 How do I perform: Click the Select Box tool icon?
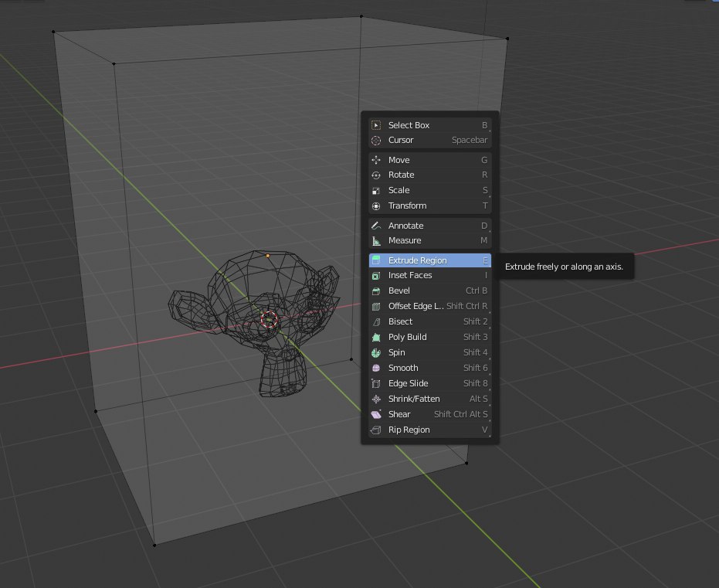(x=376, y=125)
